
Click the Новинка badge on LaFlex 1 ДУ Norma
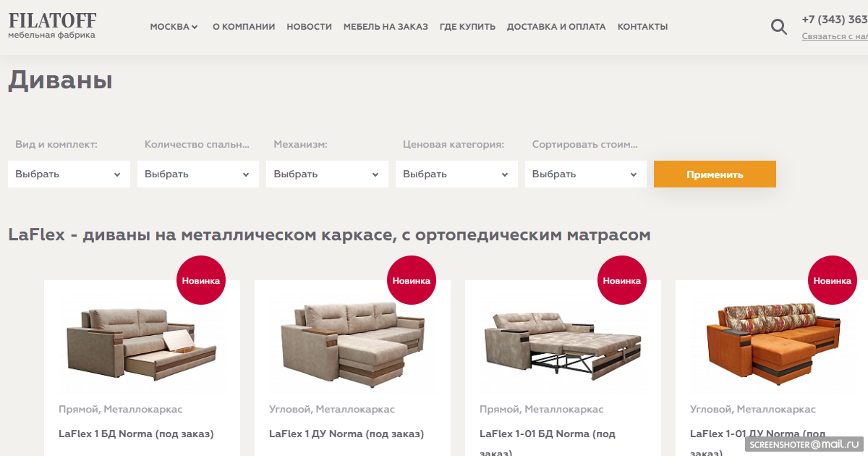412,280
